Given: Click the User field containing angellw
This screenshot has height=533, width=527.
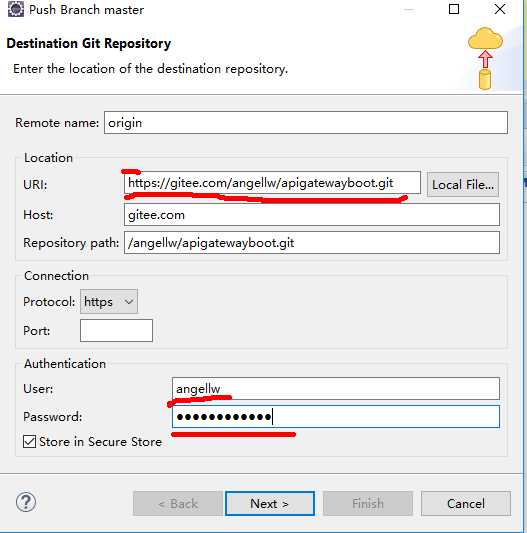Looking at the screenshot, I should (336, 389).
